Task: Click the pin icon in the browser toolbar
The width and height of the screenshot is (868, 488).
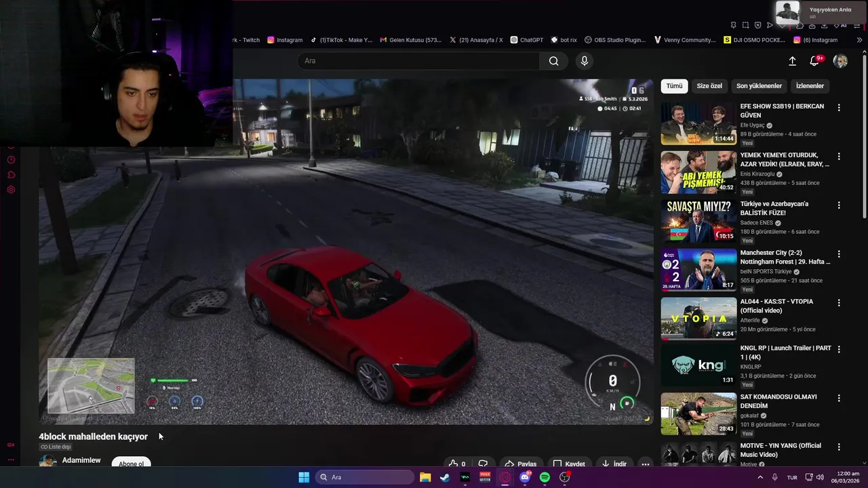Action: (x=733, y=25)
